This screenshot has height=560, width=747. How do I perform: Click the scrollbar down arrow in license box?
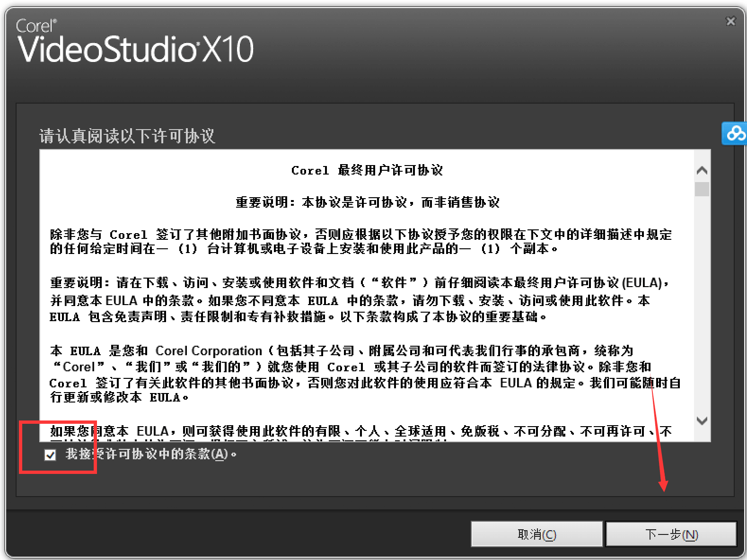point(702,420)
